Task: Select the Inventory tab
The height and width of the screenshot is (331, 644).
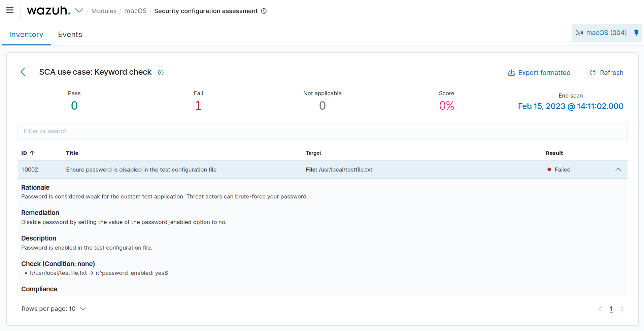Action: [26, 34]
